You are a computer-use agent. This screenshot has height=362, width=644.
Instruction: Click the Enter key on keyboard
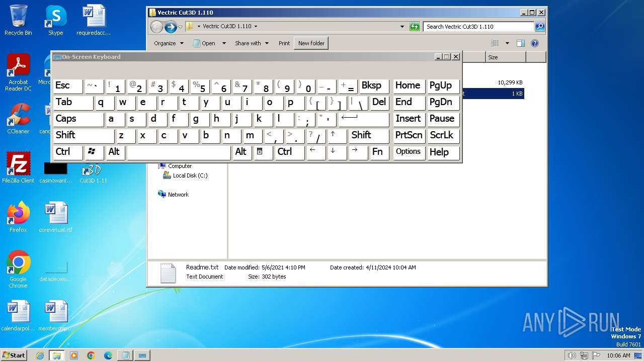click(364, 119)
